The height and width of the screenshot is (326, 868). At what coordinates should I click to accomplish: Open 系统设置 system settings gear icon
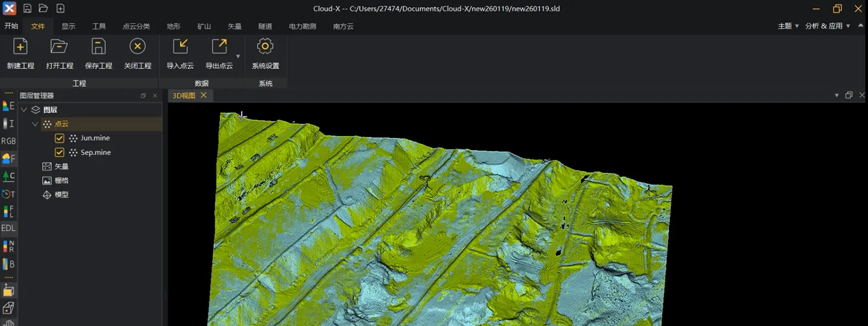265,47
